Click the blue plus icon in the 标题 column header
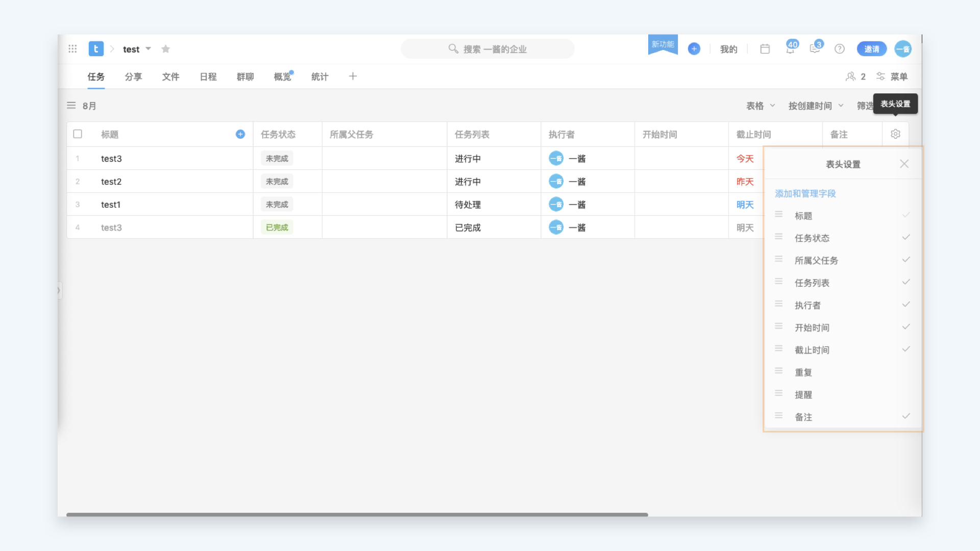 tap(240, 134)
